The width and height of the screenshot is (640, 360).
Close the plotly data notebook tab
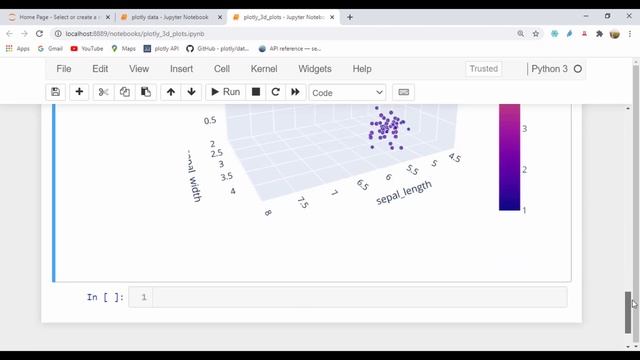click(220, 17)
